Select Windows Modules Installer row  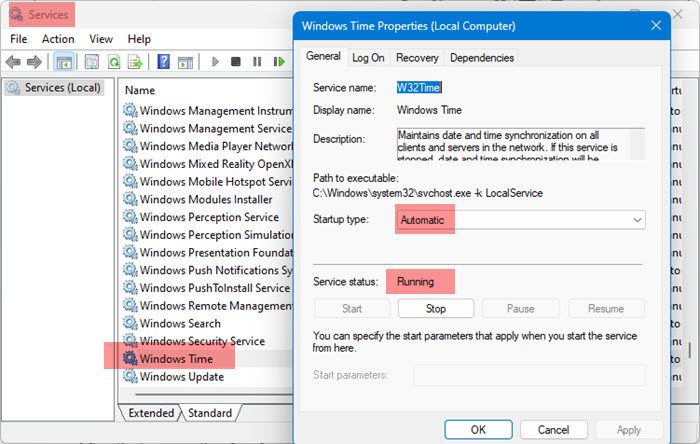click(x=206, y=199)
